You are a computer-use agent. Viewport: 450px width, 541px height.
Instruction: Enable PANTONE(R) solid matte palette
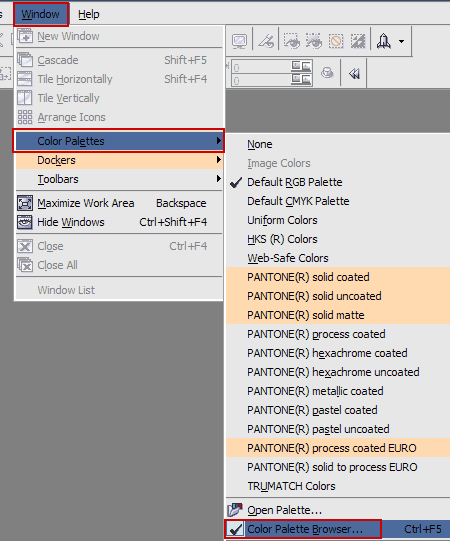pos(338,315)
